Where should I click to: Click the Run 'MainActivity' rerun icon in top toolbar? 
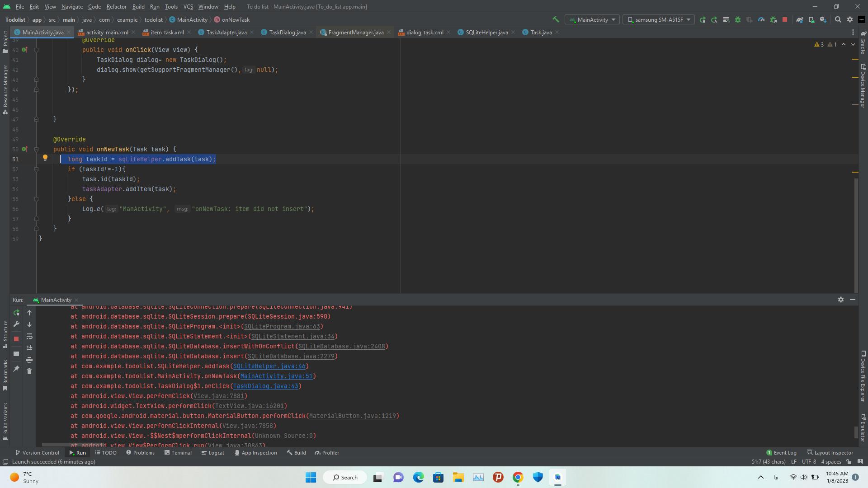click(703, 19)
